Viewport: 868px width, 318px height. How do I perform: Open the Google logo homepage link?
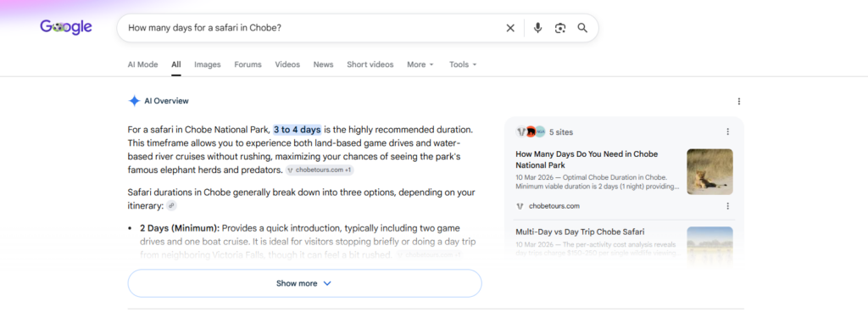[66, 27]
